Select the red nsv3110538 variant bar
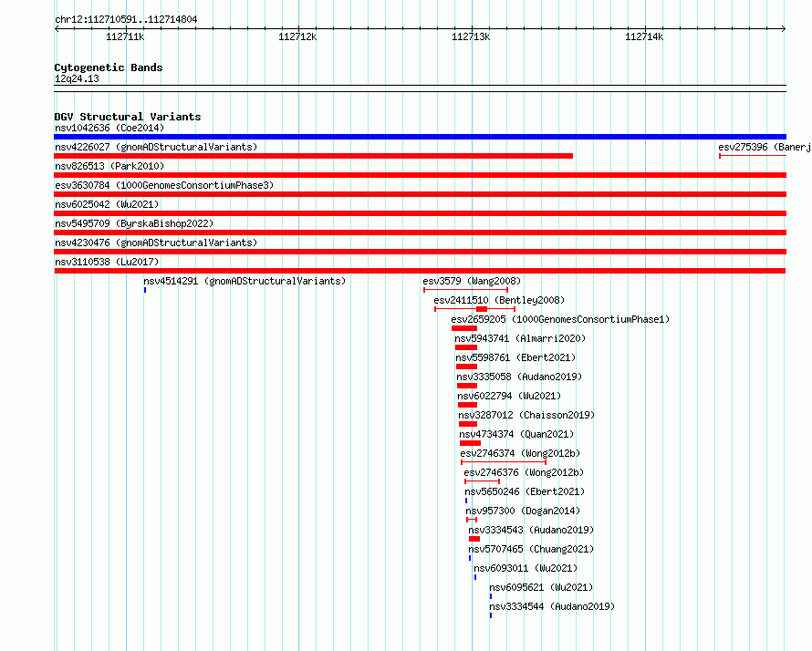Screen dimensions: 812x651 point(420,271)
